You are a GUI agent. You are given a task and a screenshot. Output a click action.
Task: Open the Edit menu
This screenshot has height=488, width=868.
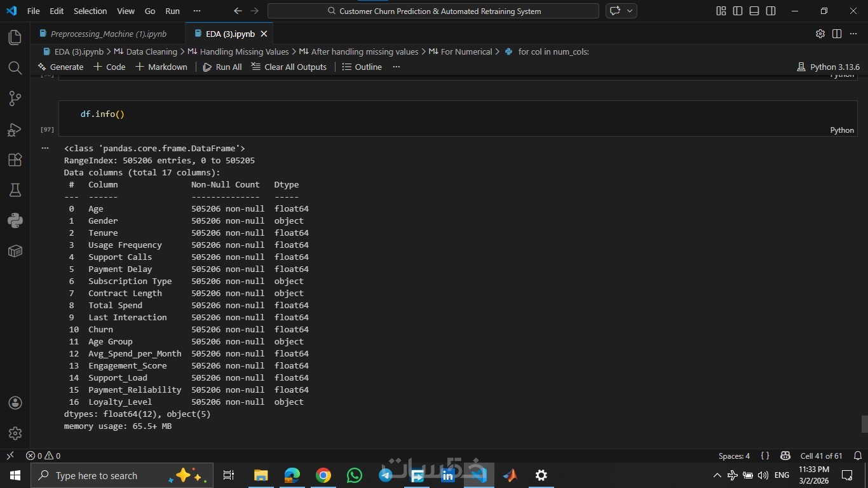(57, 11)
